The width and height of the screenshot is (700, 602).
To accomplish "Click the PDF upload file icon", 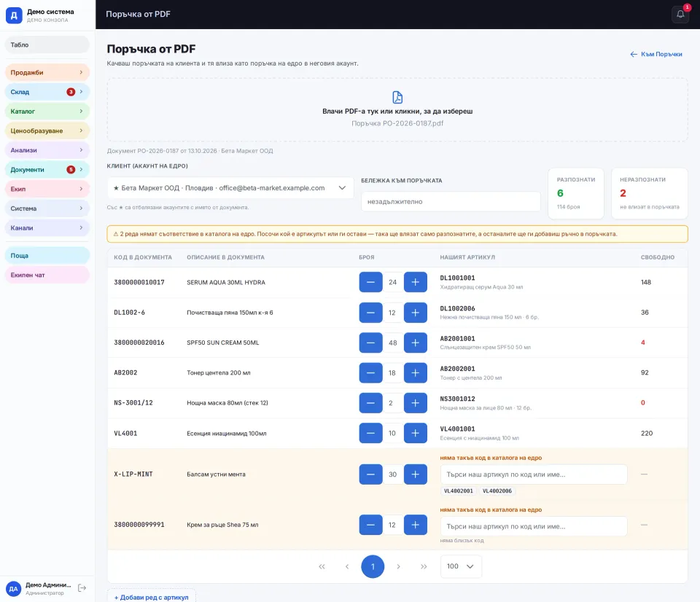I will [397, 97].
